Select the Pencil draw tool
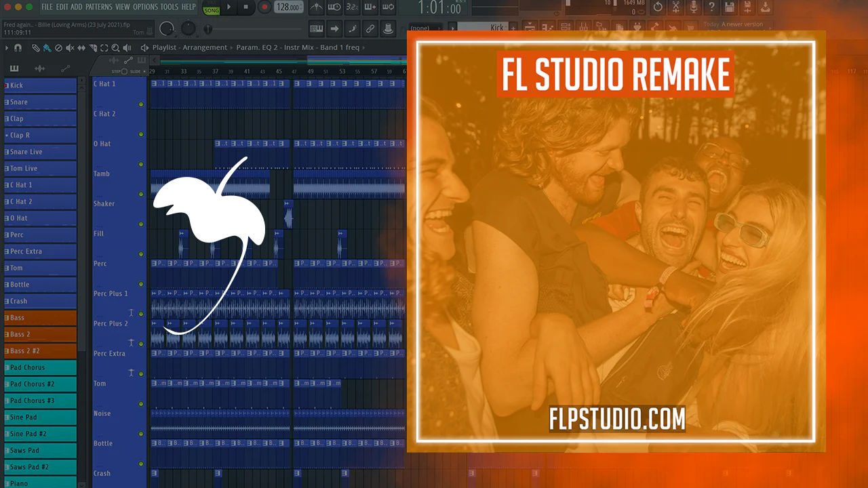Viewport: 868px width, 488px height. 37,48
